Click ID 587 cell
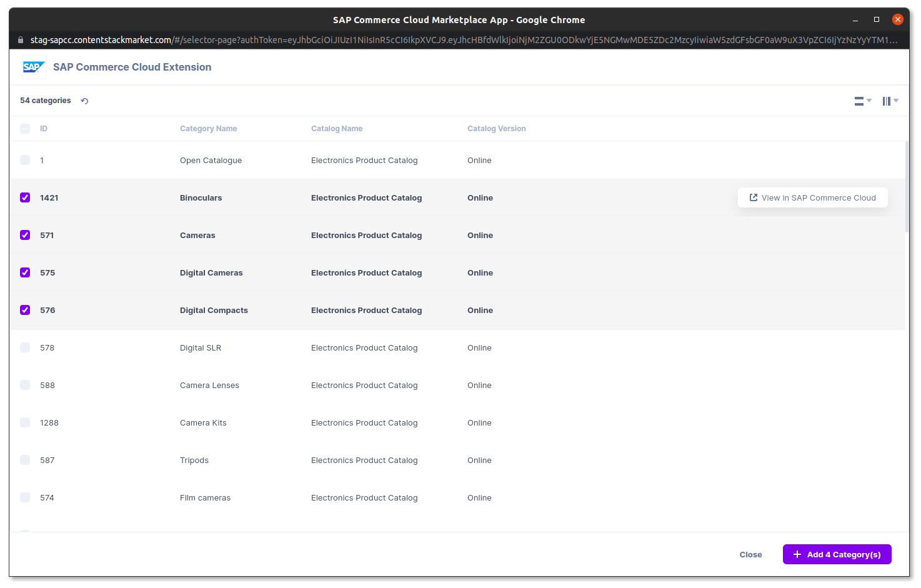This screenshot has width=921, height=588. click(47, 460)
